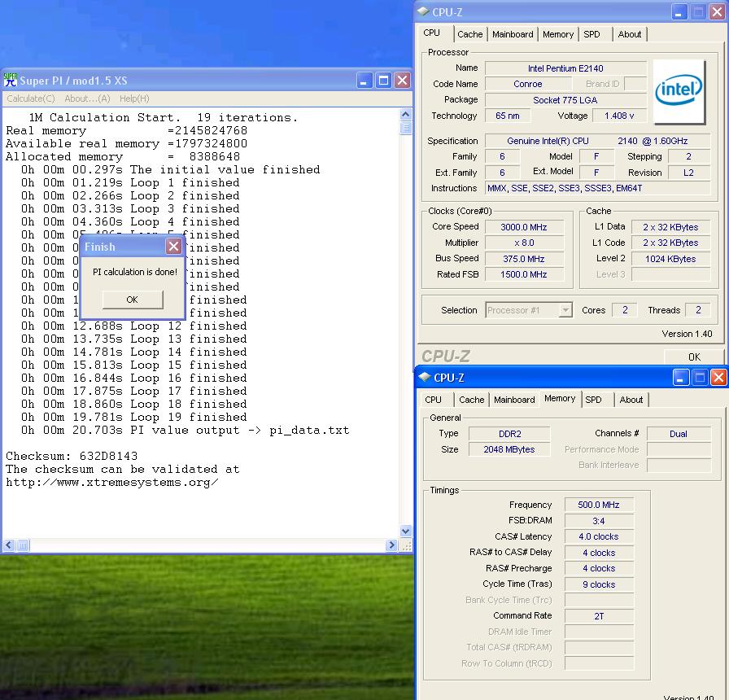Click the Intel Pentium E2140 name field
The image size is (729, 700).
(565, 68)
